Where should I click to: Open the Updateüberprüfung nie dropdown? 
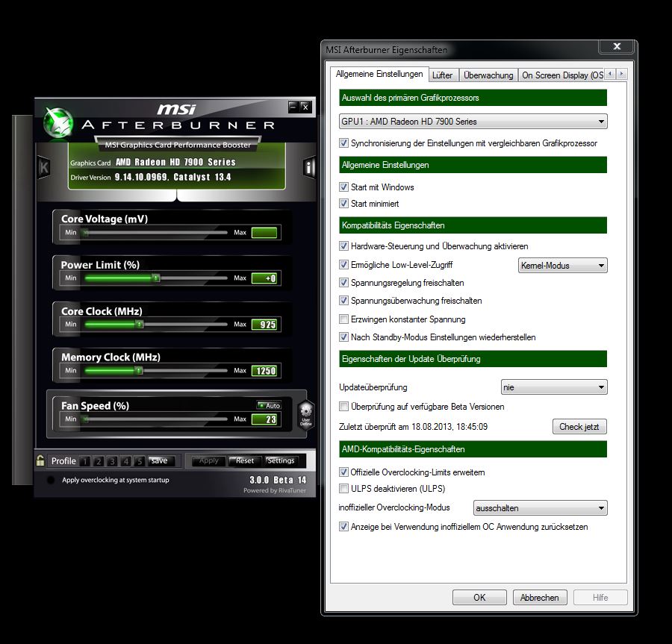pyautogui.click(x=554, y=387)
